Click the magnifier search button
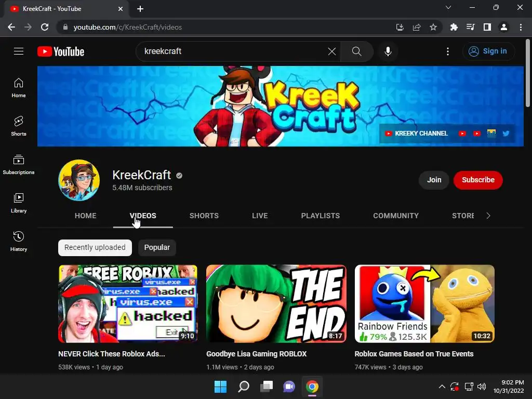Image resolution: width=532 pixels, height=399 pixels. [x=356, y=51]
